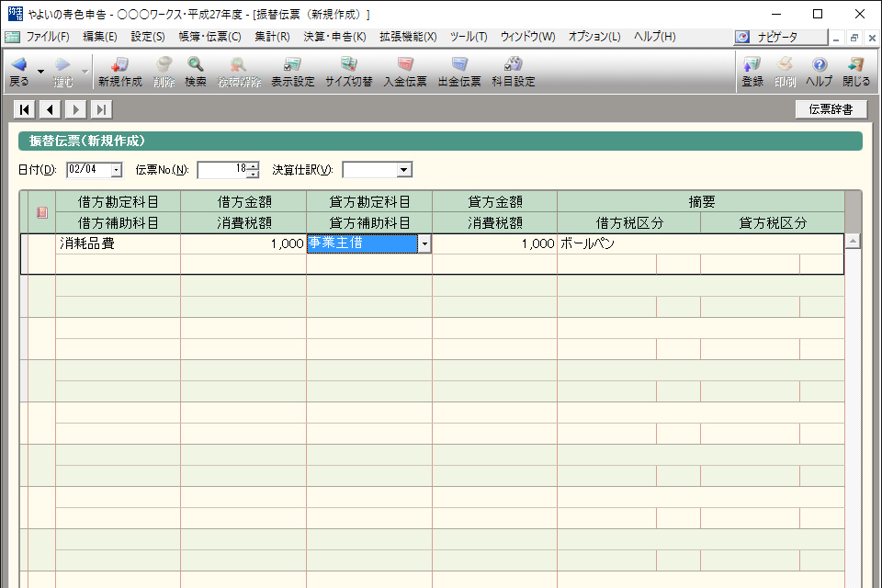Click the 貸方補助科目 column header

(369, 223)
